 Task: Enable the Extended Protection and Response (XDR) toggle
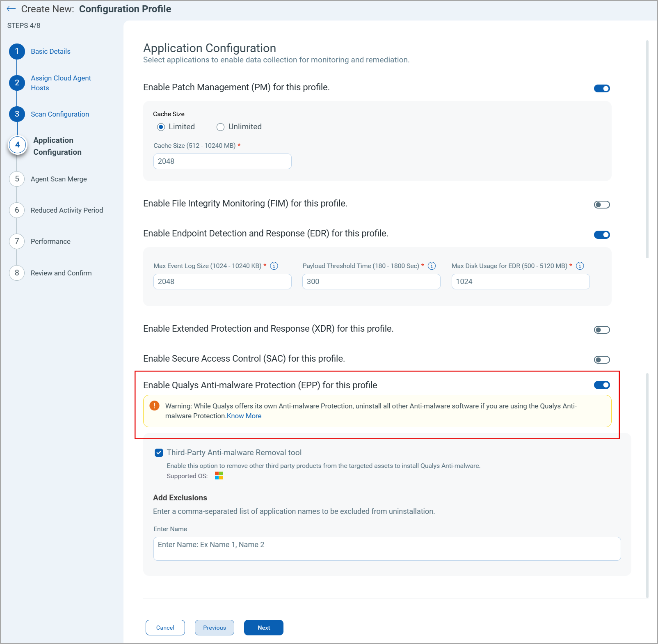pos(602,330)
